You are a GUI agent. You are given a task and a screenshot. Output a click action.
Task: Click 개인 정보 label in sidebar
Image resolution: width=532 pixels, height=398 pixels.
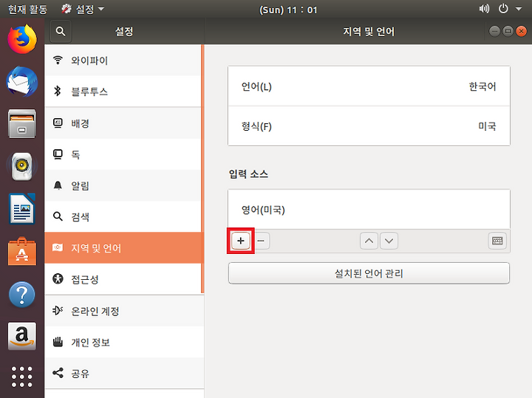(90, 342)
